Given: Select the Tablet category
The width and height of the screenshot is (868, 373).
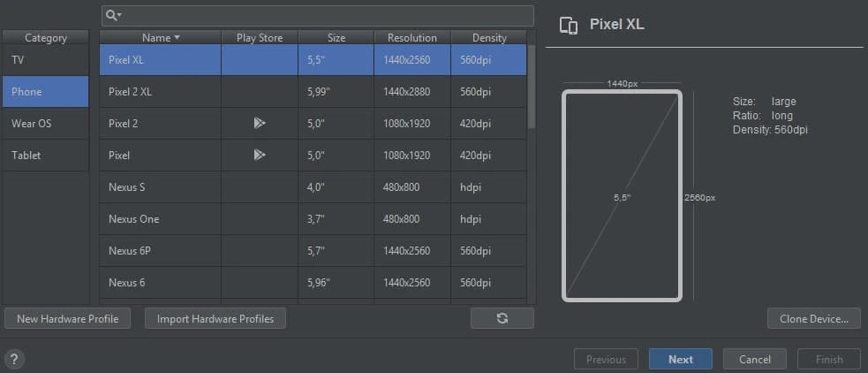Looking at the screenshot, I should pos(45,156).
